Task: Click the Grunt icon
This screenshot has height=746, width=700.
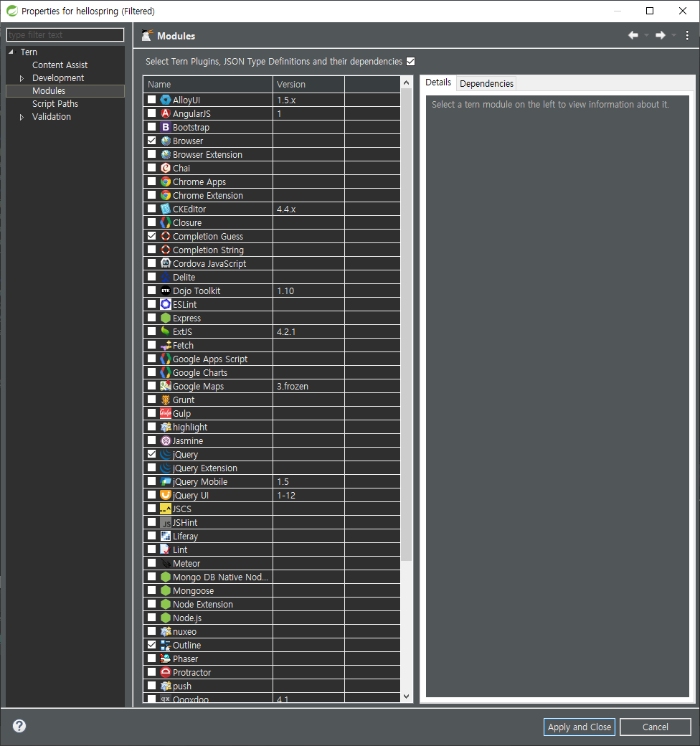Action: pyautogui.click(x=166, y=400)
